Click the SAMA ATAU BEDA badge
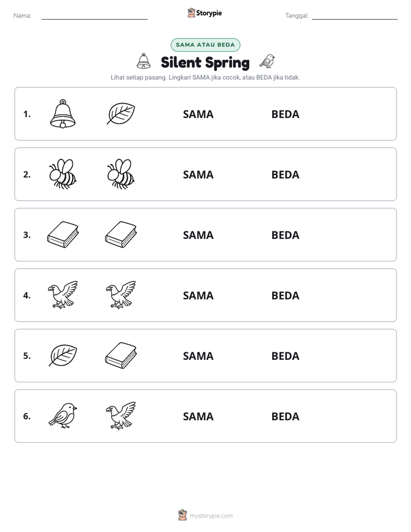 pyautogui.click(x=205, y=45)
